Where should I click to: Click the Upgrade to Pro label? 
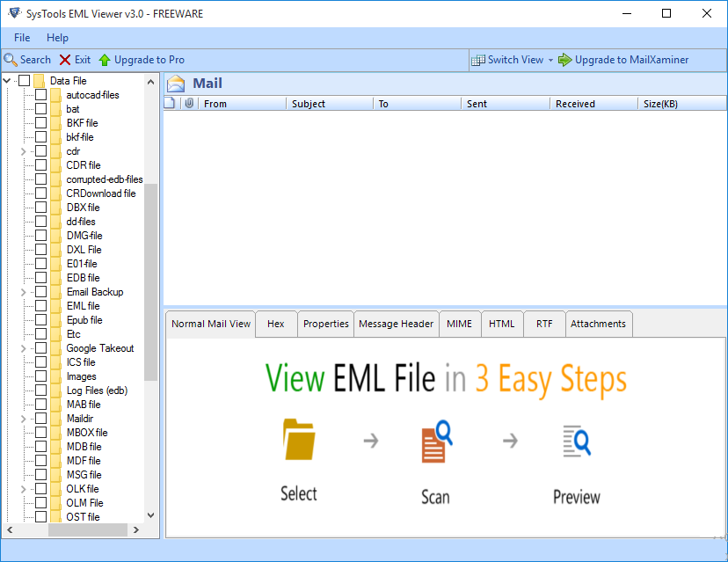(x=149, y=60)
